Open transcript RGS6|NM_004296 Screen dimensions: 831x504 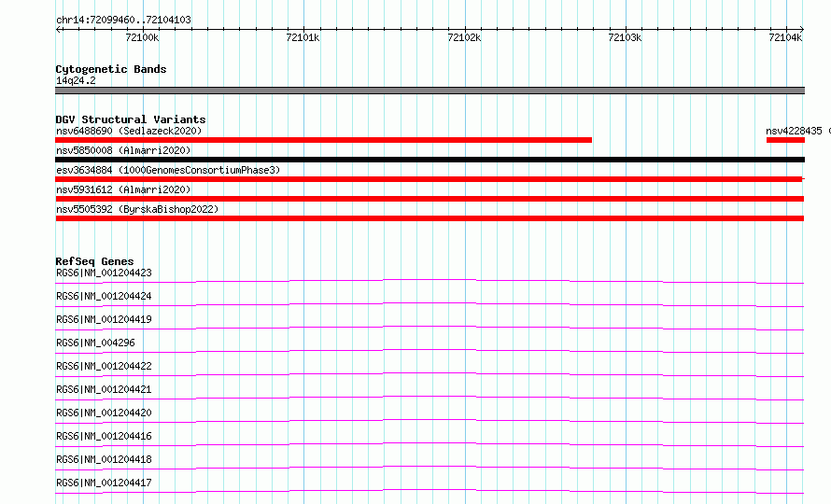pos(95,343)
